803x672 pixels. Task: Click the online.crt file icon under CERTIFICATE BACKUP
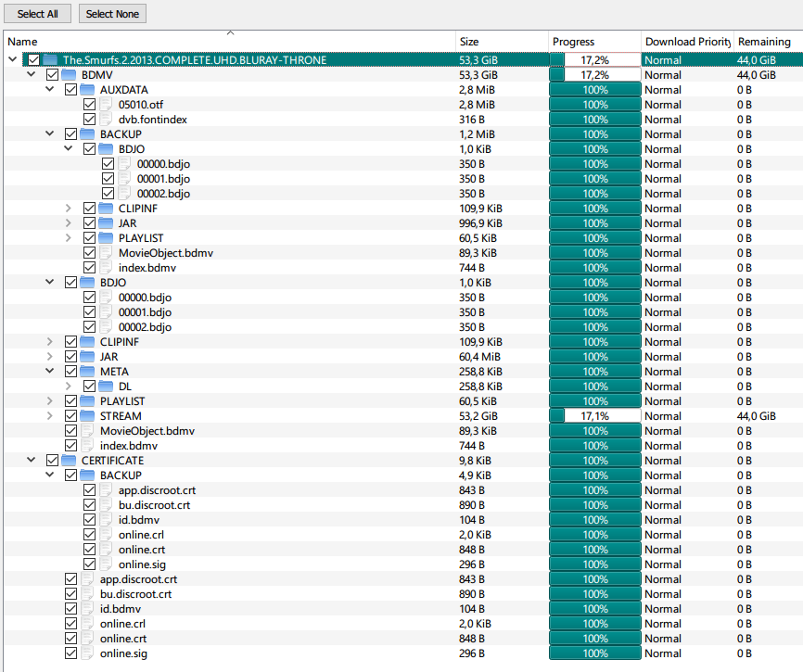[x=106, y=550]
